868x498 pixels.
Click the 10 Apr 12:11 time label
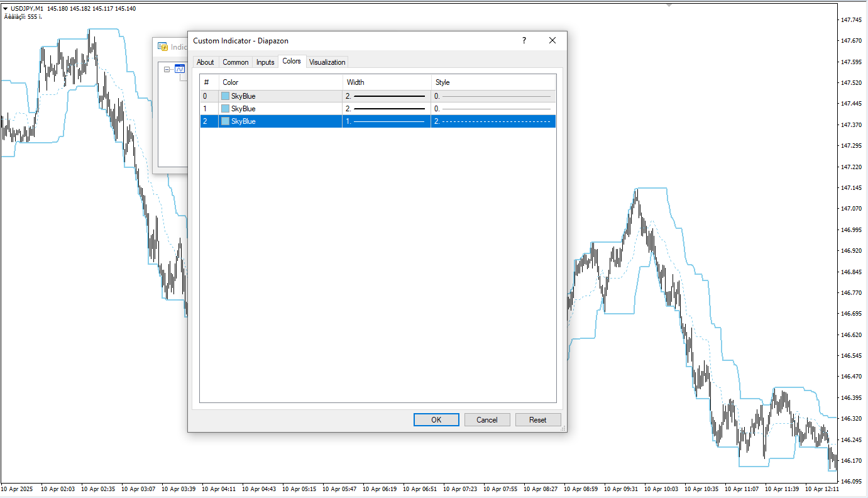822,489
